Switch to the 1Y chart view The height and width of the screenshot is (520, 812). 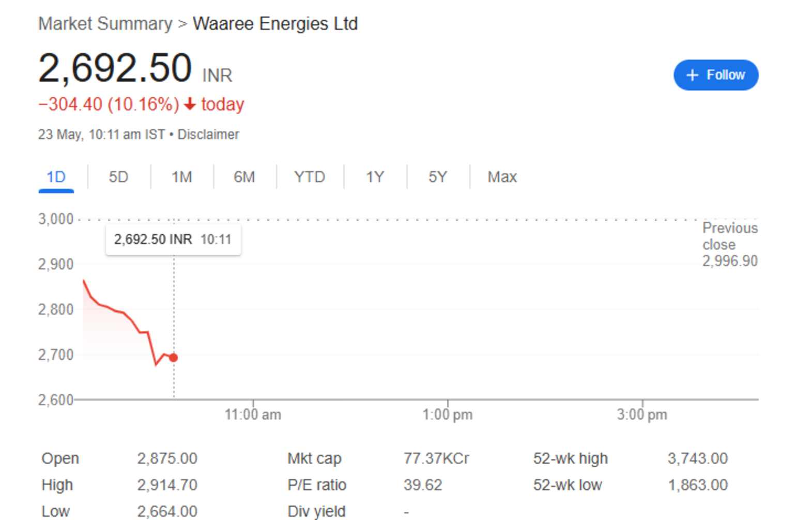375,177
